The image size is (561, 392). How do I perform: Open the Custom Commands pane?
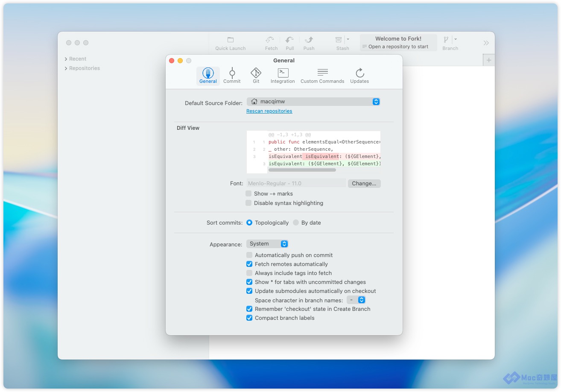point(322,76)
